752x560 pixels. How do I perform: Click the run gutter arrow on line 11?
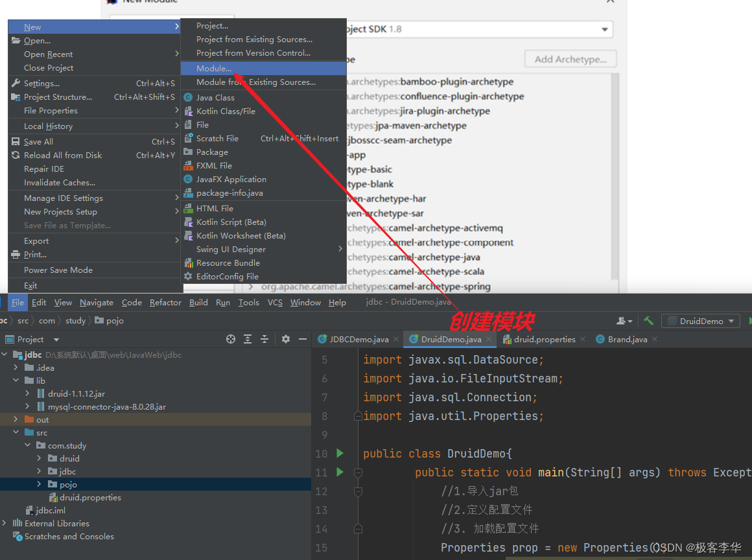[340, 472]
